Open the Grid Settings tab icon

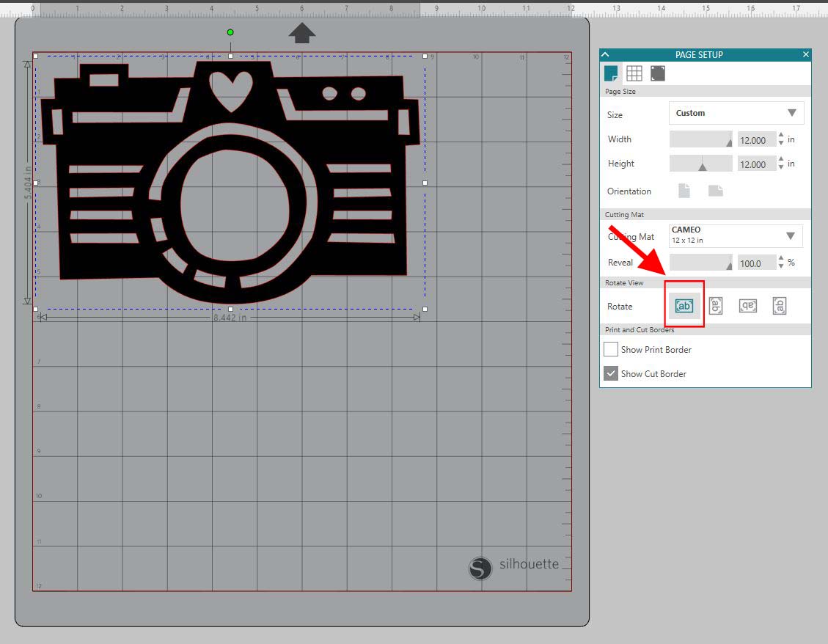(x=634, y=73)
